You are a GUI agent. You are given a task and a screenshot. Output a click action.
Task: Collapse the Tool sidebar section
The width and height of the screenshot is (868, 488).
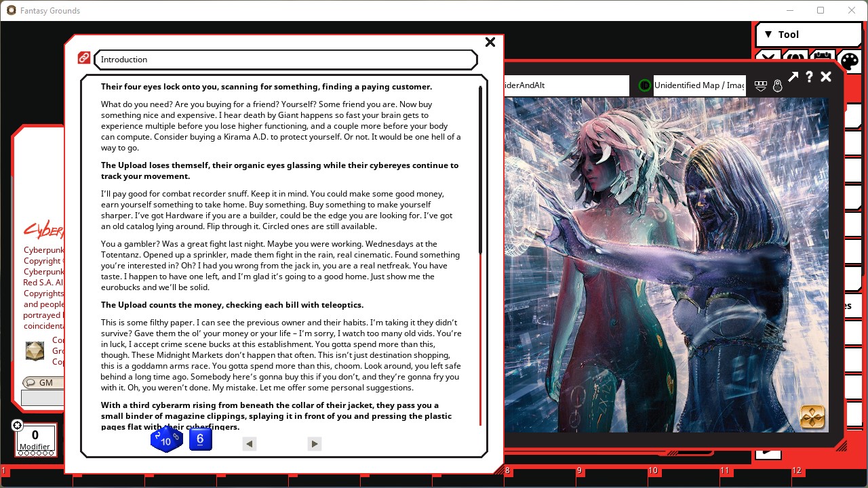click(808, 35)
